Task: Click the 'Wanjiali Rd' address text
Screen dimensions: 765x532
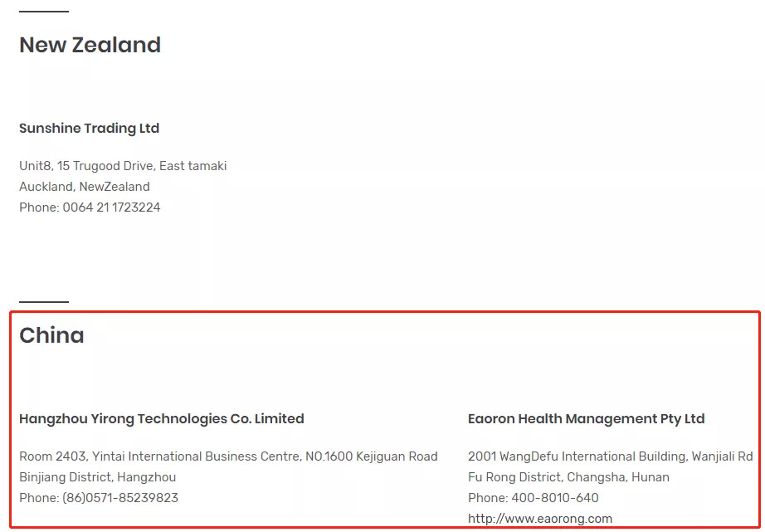Action: [723, 456]
